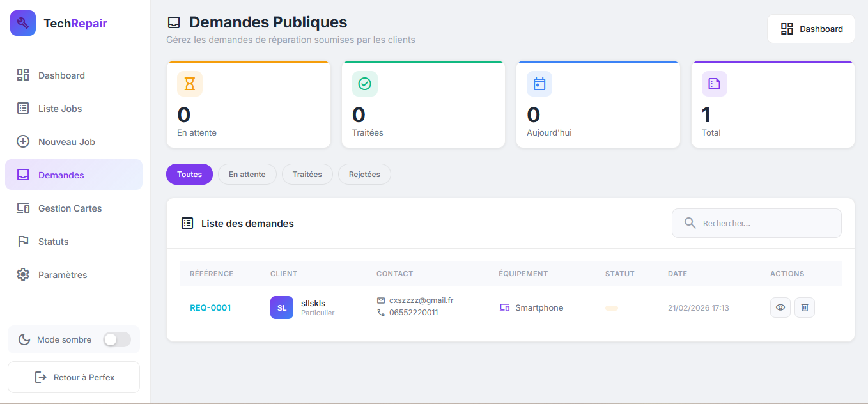
Task: Click the Smartphone equipment icon
Action: (504, 307)
